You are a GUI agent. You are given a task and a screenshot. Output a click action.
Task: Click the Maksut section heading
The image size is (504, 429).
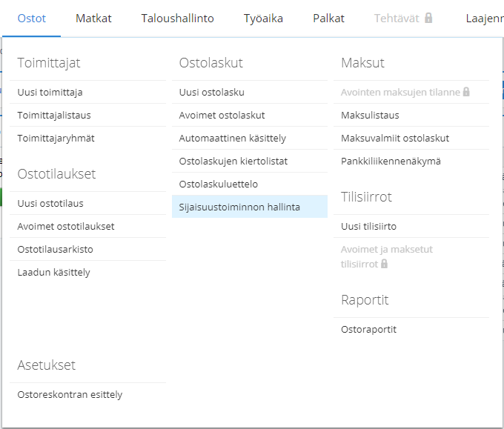point(362,63)
